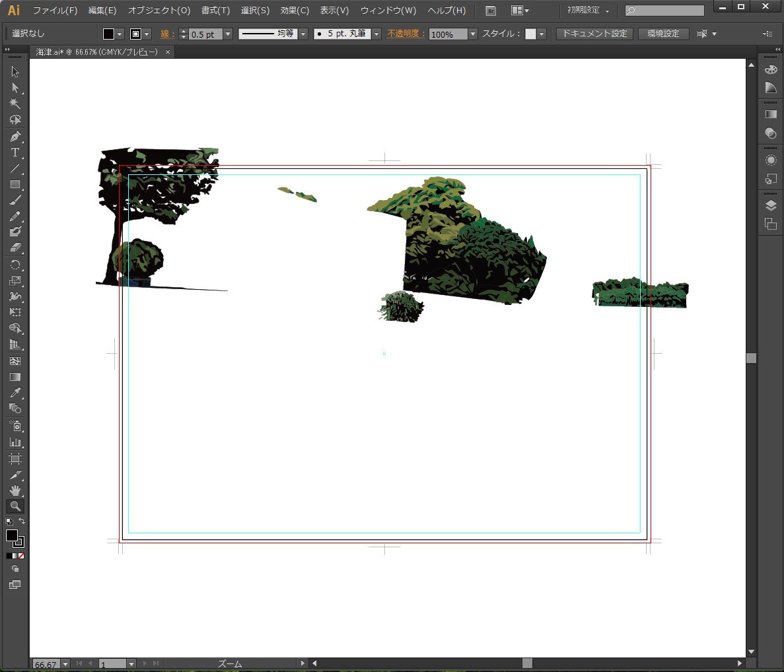The width and height of the screenshot is (784, 672).
Task: Open the 初期設定 workspace switcher
Action: 587,11
